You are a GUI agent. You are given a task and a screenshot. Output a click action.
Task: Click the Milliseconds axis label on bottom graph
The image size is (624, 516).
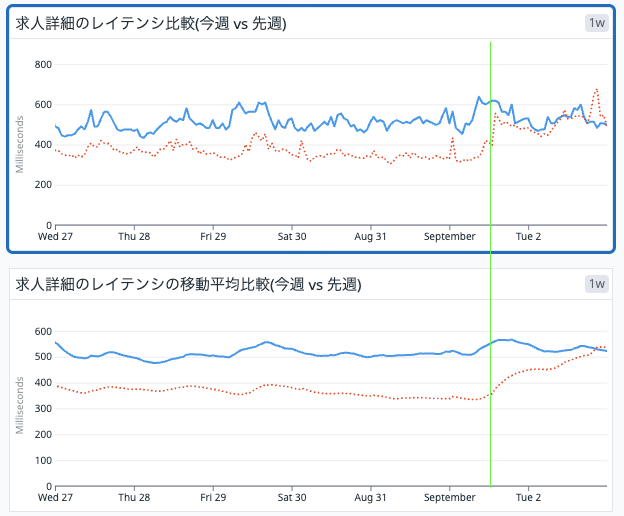[20, 405]
